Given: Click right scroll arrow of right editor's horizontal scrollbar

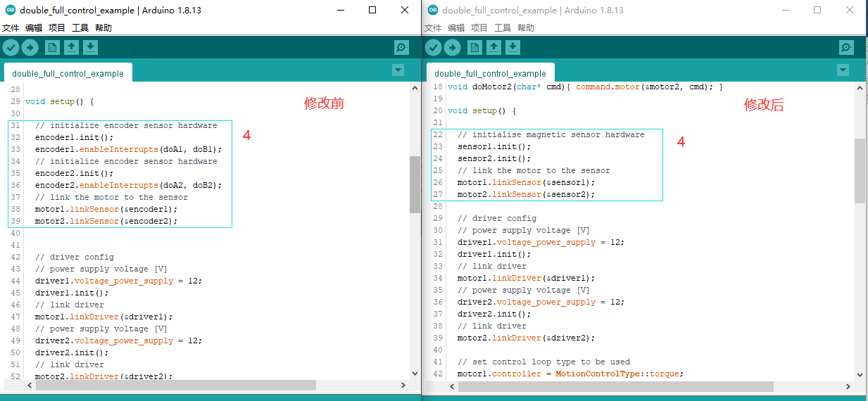Looking at the screenshot, I should 848,386.
